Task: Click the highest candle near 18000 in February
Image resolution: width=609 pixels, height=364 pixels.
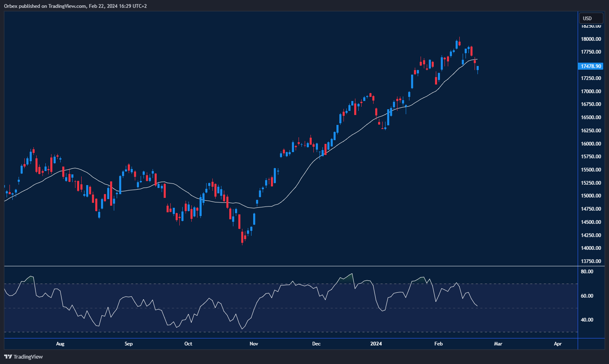Action: click(x=459, y=43)
